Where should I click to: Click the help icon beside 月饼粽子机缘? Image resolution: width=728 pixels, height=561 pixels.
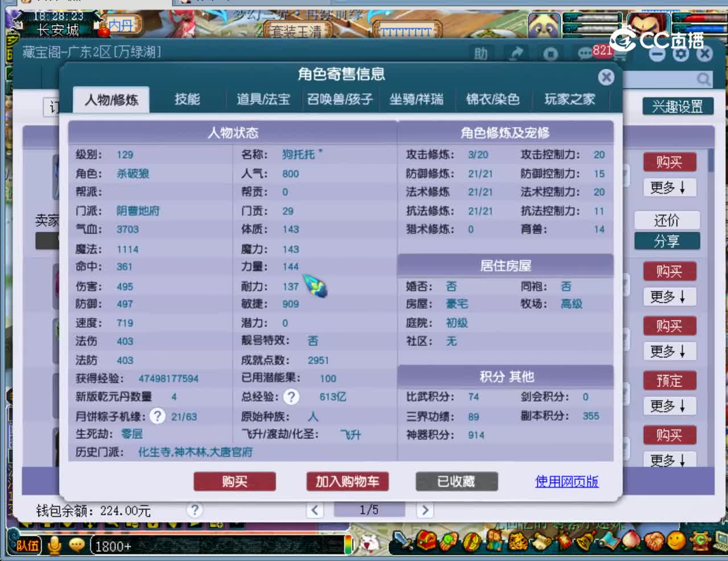[x=157, y=416]
